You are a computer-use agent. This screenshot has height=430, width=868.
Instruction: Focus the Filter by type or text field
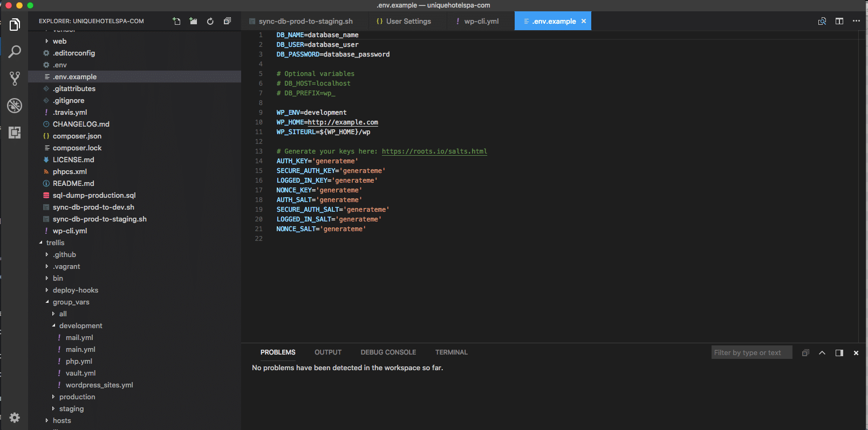click(x=751, y=352)
